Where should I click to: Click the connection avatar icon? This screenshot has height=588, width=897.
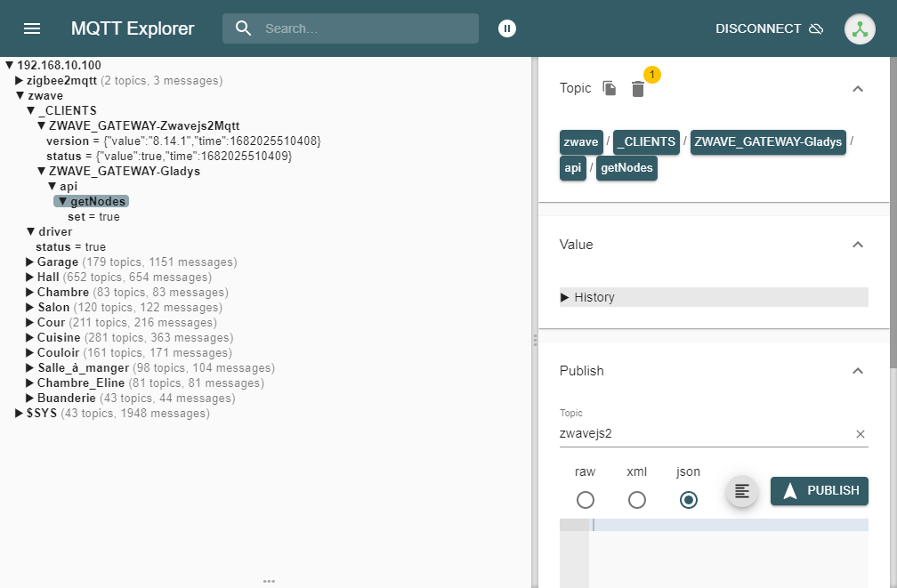(859, 28)
